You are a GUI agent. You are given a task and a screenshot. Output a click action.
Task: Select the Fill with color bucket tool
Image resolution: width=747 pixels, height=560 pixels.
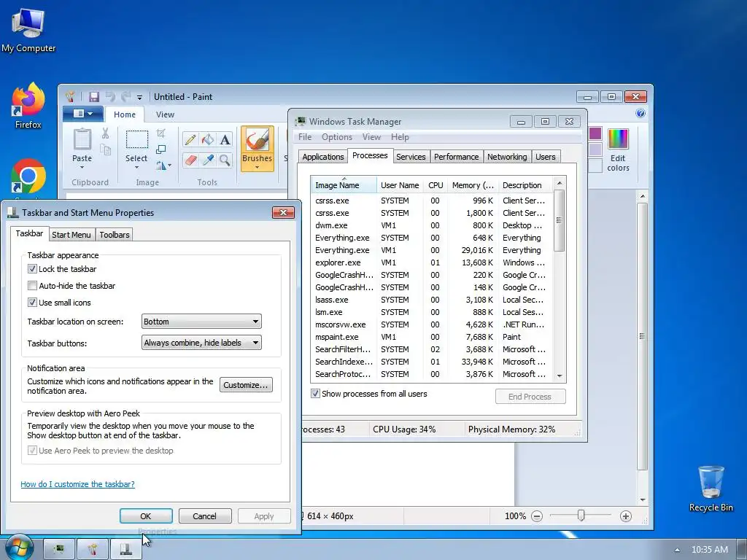(208, 139)
